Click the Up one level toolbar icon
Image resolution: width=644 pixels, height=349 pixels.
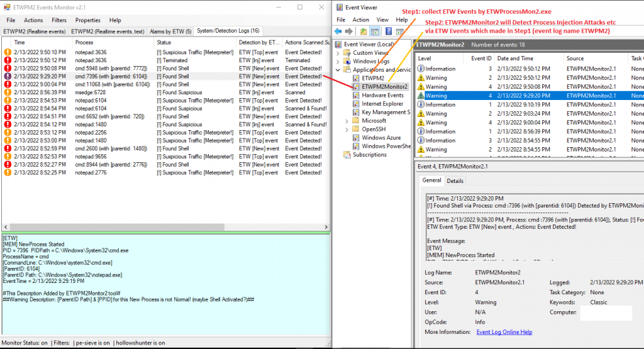(x=364, y=31)
